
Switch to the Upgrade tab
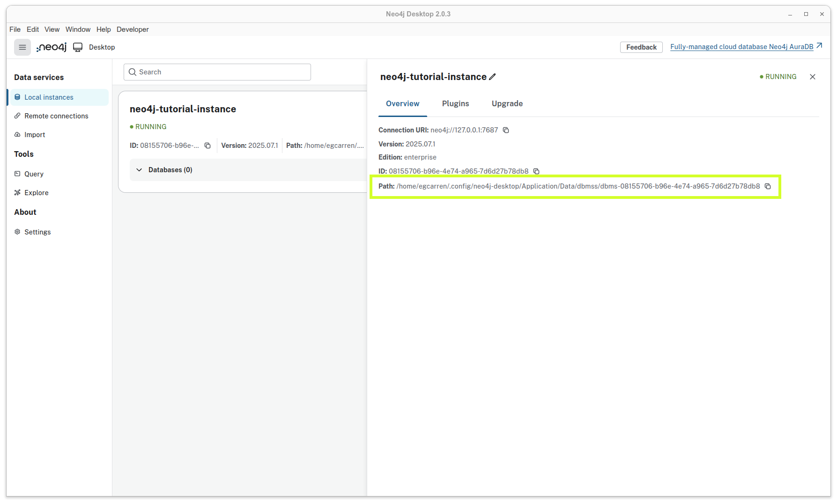[507, 103]
